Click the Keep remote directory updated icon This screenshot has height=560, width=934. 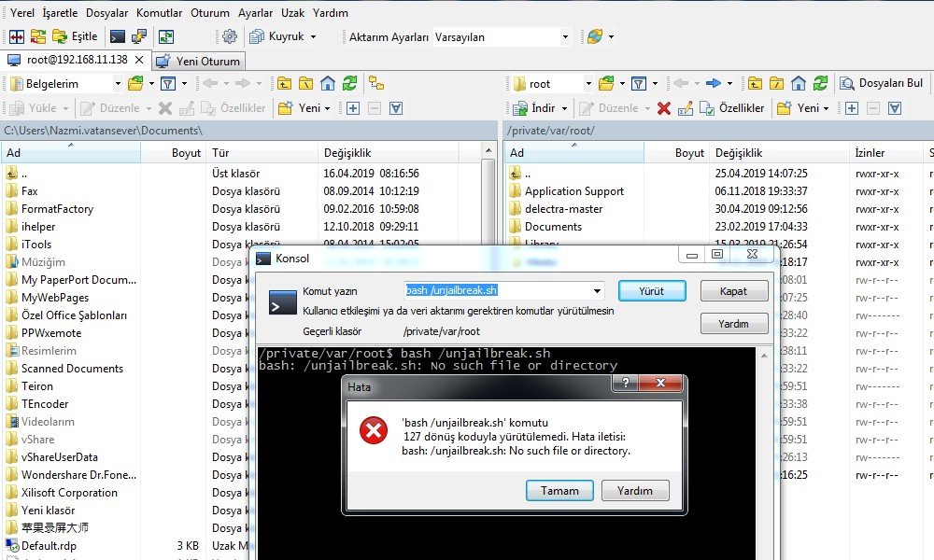pyautogui.click(x=166, y=37)
